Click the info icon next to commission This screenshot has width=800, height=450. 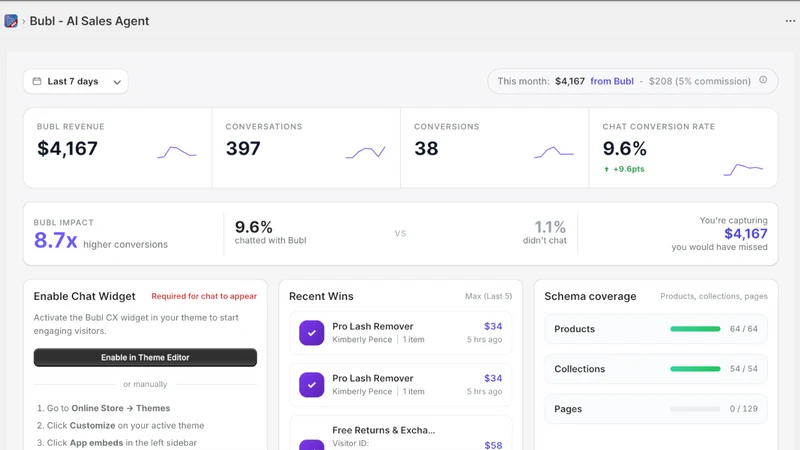[x=763, y=80]
